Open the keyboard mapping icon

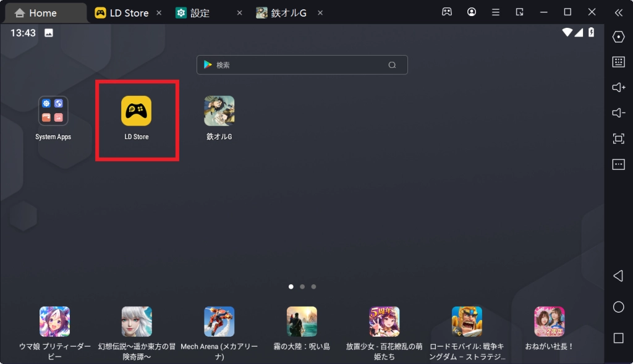click(618, 62)
